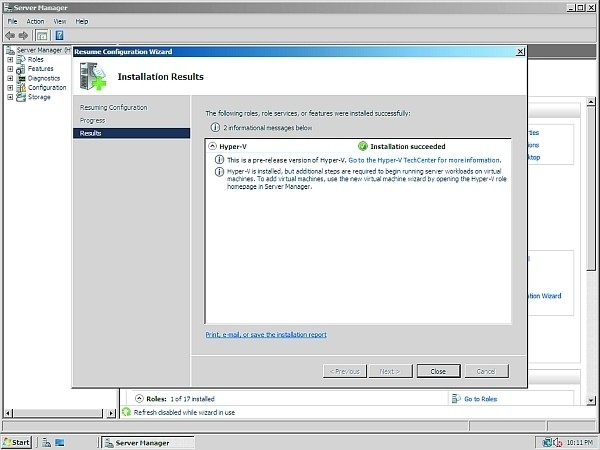Click the Go to Roles link
The width and height of the screenshot is (600, 450).
[x=481, y=399]
